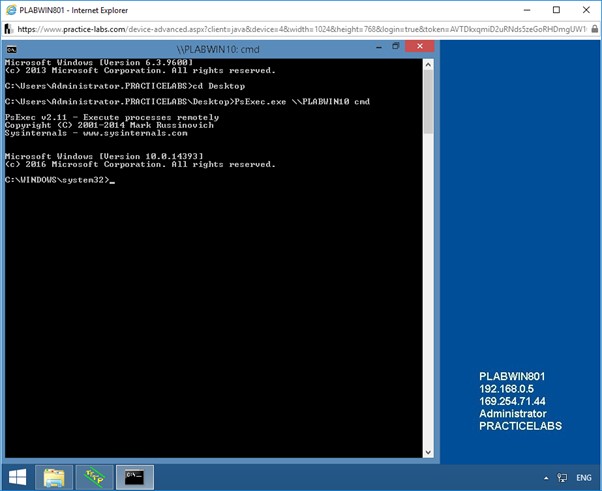The image size is (602, 491).
Task: Click the PLABWIN801 desktop info text
Action: [512, 376]
